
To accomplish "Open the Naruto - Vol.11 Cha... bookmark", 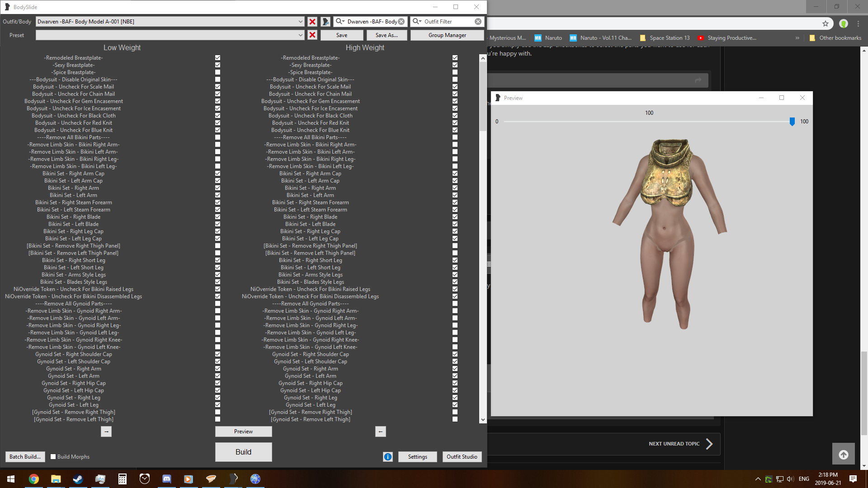I will point(601,38).
